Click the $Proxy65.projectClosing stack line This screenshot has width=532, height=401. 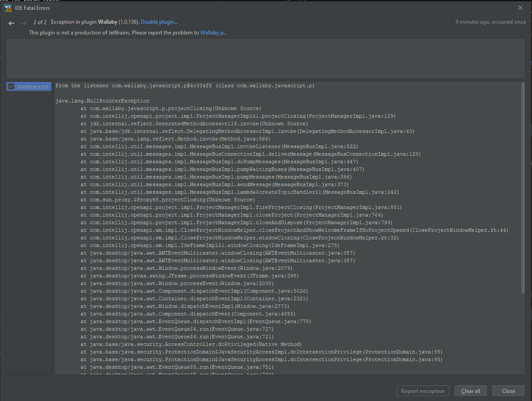(x=168, y=200)
